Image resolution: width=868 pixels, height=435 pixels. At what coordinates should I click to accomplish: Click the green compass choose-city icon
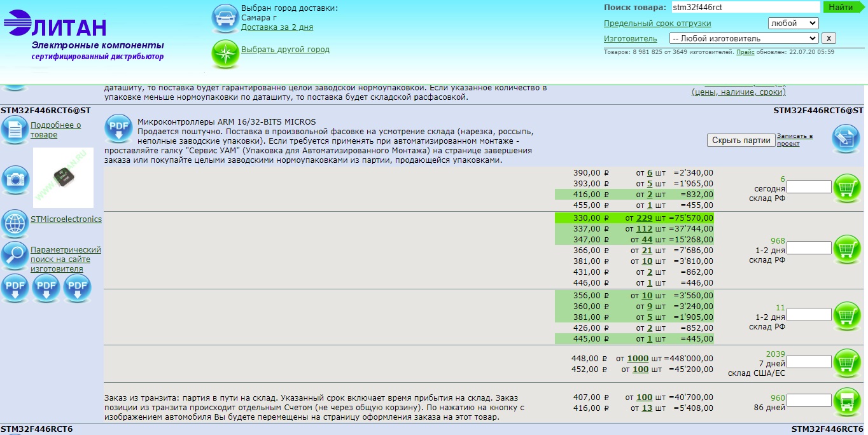click(x=225, y=53)
